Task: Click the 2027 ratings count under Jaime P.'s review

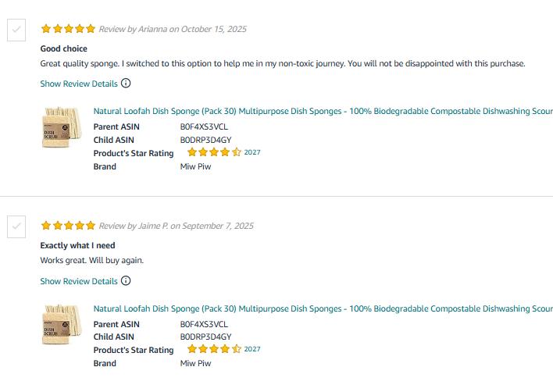Action: [252, 349]
